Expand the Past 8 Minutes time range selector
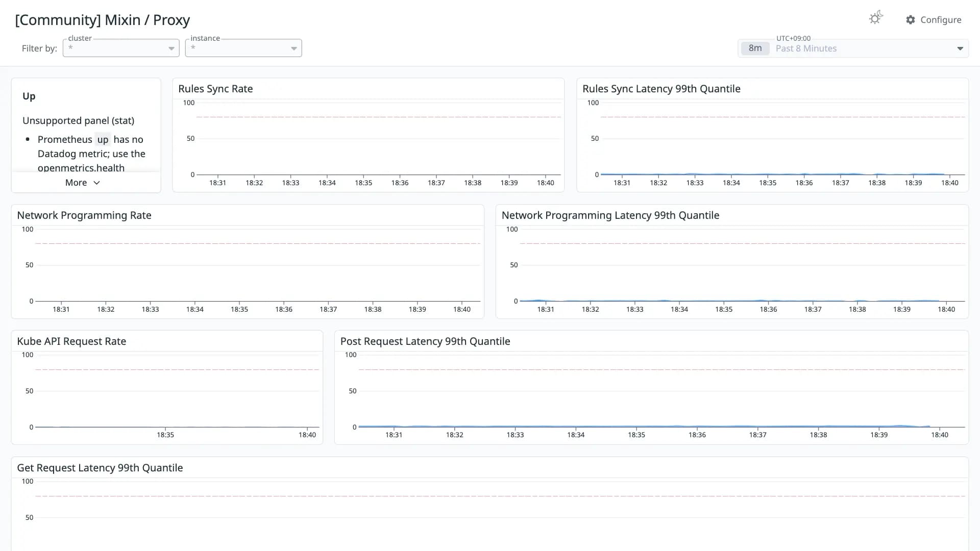Viewport: 980px width, 551px height. point(853,48)
